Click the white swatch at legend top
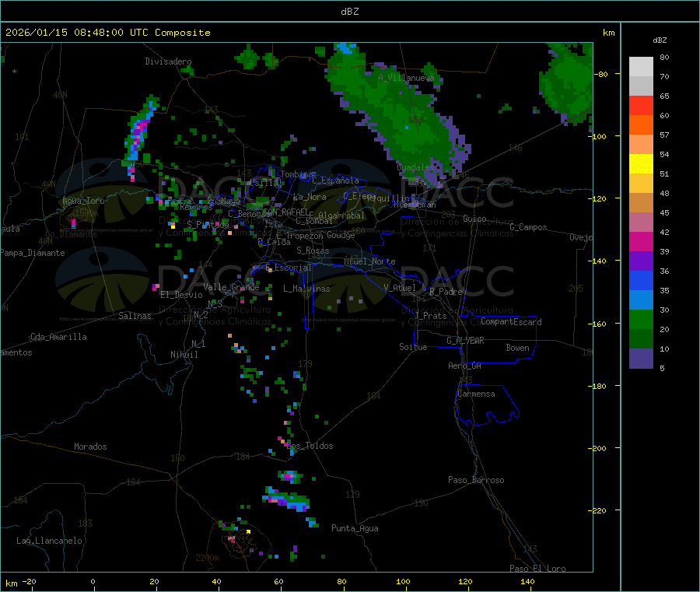This screenshot has width=700, height=592. (x=641, y=67)
